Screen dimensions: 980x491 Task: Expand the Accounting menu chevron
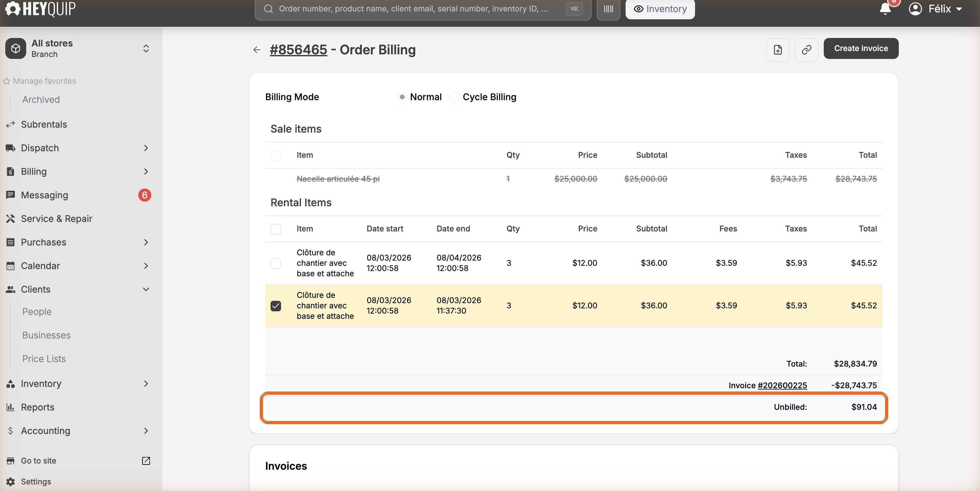click(x=146, y=431)
